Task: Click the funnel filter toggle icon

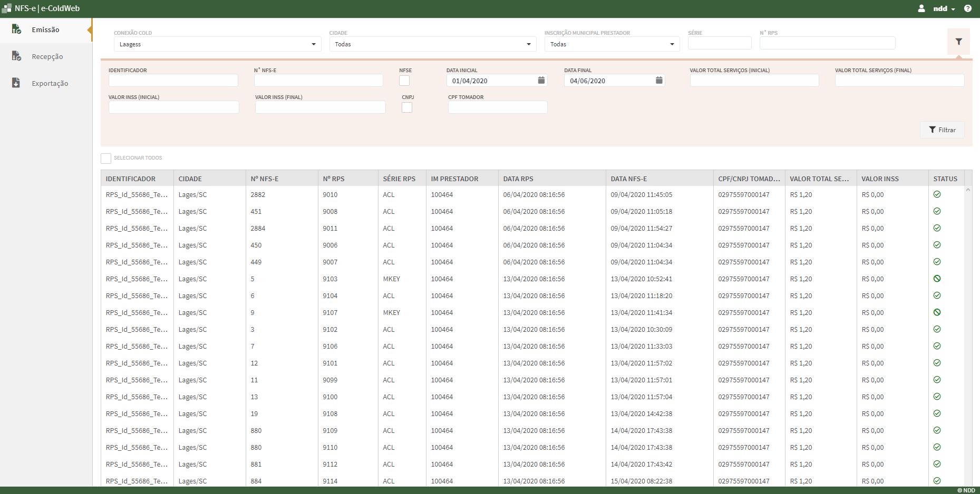Action: (x=958, y=42)
